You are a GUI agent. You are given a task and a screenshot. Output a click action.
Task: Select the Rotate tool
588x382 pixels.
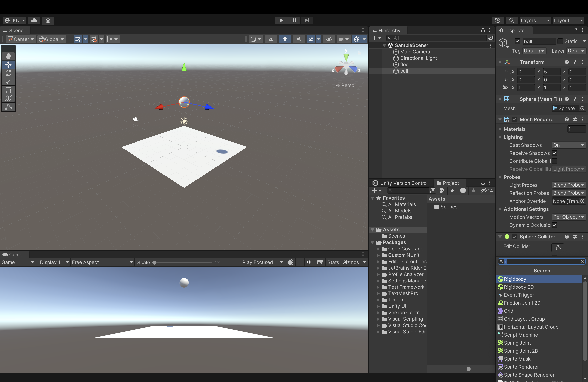(8, 73)
